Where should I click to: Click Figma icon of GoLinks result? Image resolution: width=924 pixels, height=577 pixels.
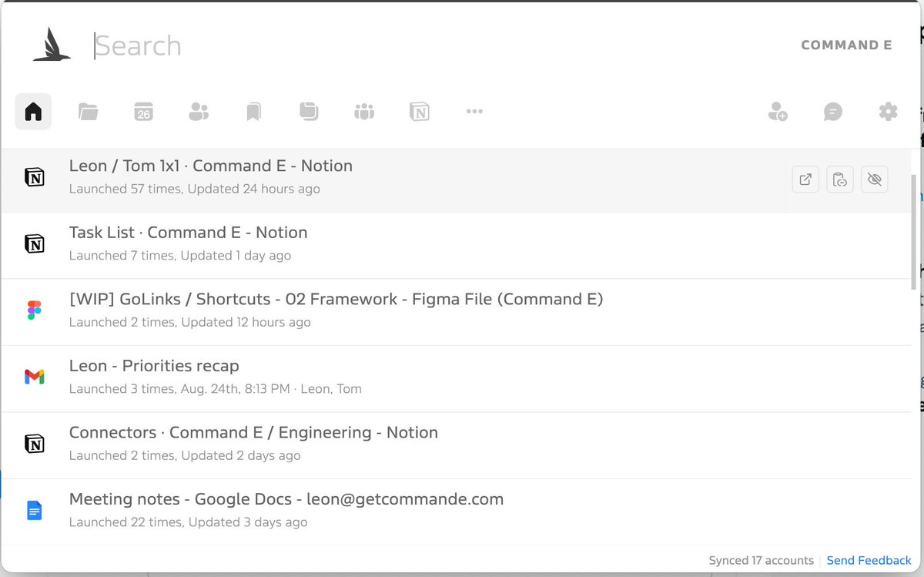coord(34,310)
